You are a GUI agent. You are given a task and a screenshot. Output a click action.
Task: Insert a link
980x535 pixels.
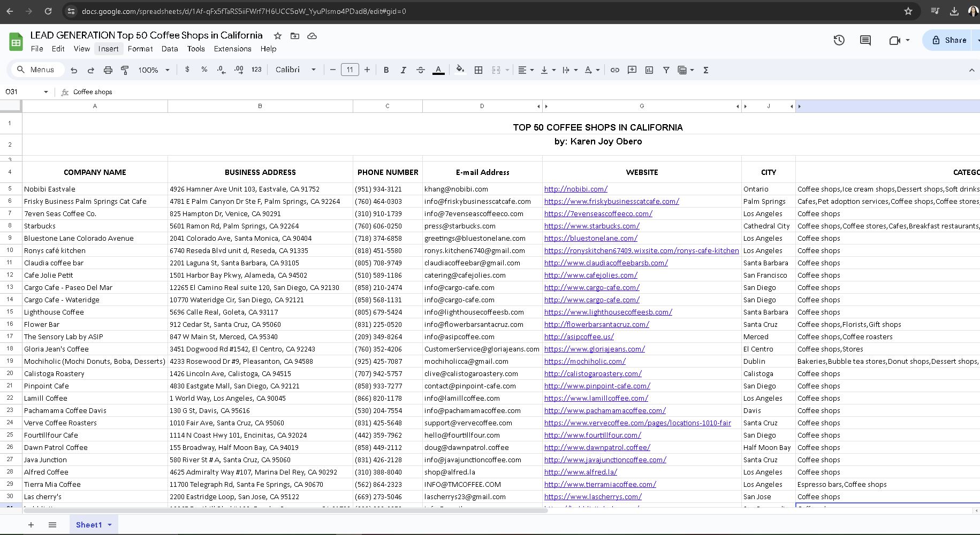[615, 70]
